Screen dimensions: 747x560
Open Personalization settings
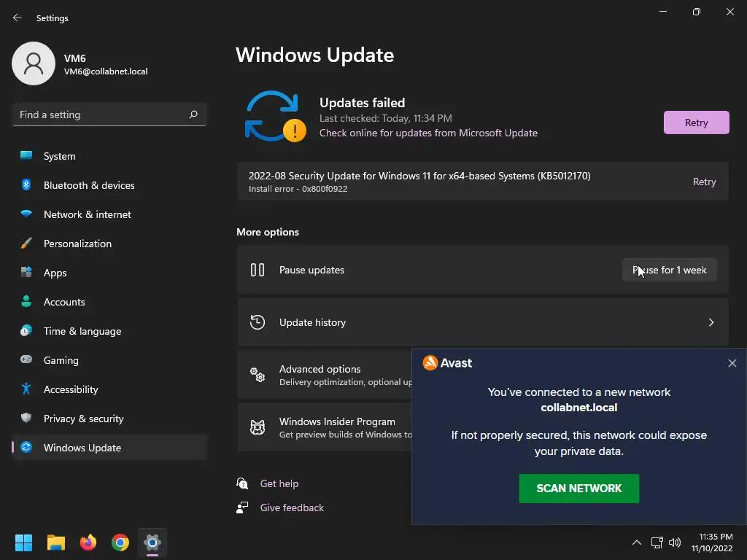pos(109,244)
